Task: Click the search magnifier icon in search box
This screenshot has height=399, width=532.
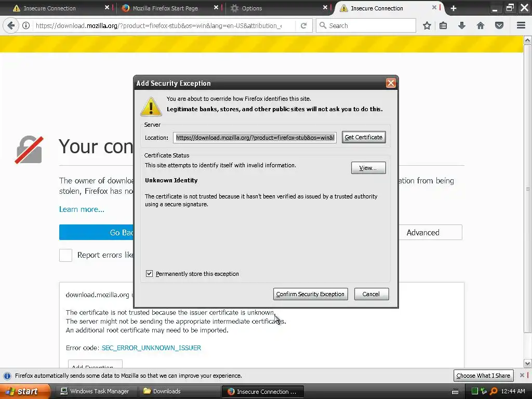Action: [x=323, y=25]
